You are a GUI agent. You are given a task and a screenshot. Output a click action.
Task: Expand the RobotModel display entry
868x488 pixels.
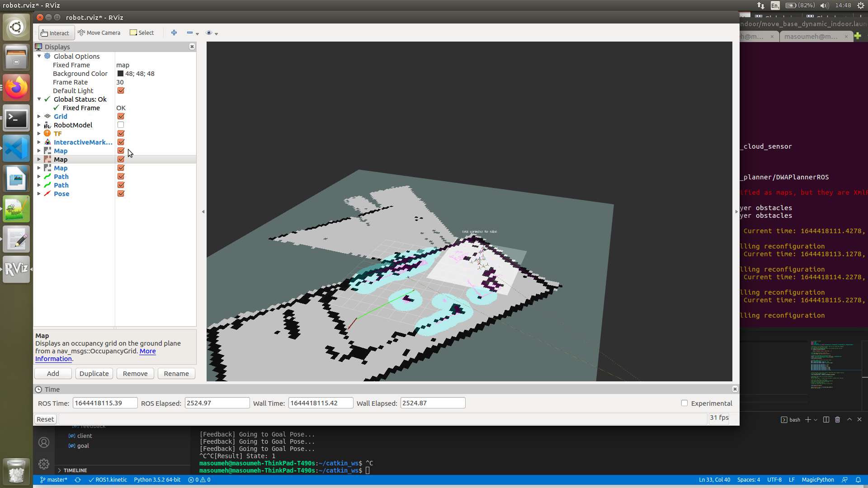click(39, 125)
